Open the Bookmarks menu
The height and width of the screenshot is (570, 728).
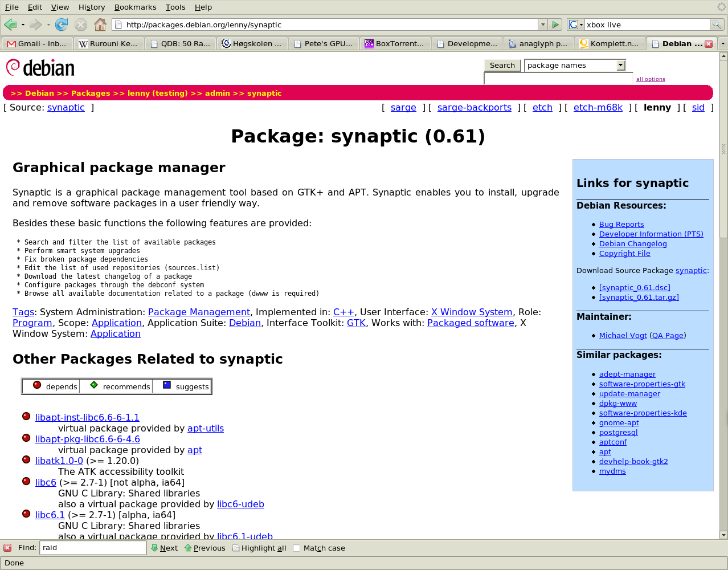[x=135, y=7]
